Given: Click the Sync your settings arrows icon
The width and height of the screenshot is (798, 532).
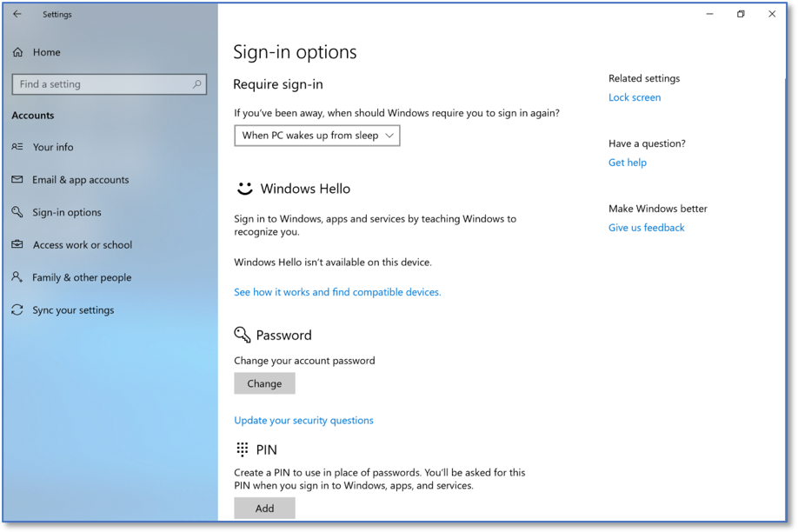Looking at the screenshot, I should pos(17,309).
